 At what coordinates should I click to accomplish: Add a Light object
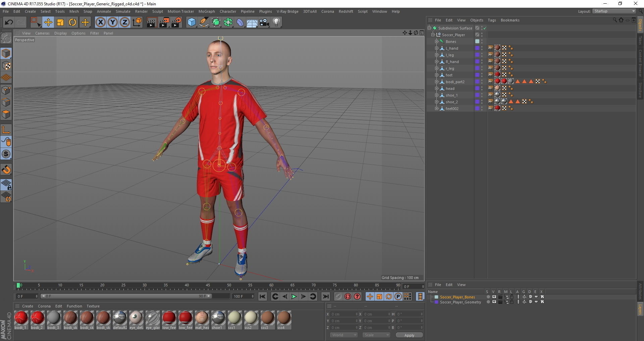click(276, 22)
